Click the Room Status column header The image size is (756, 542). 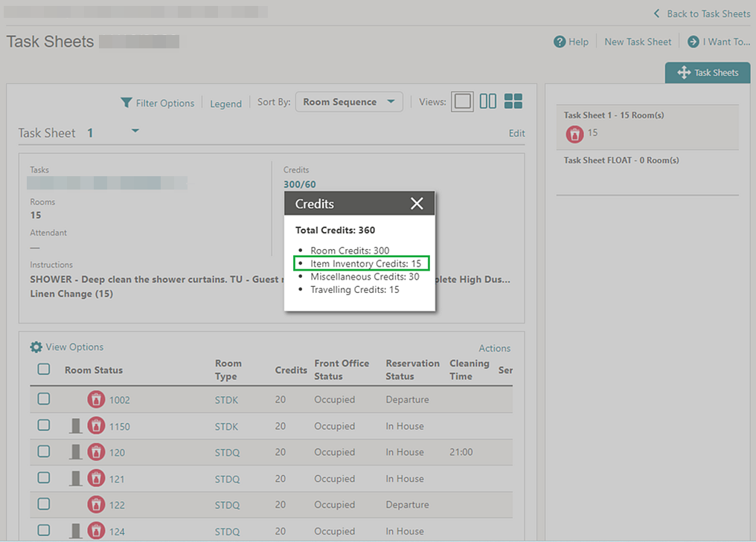[x=94, y=370]
